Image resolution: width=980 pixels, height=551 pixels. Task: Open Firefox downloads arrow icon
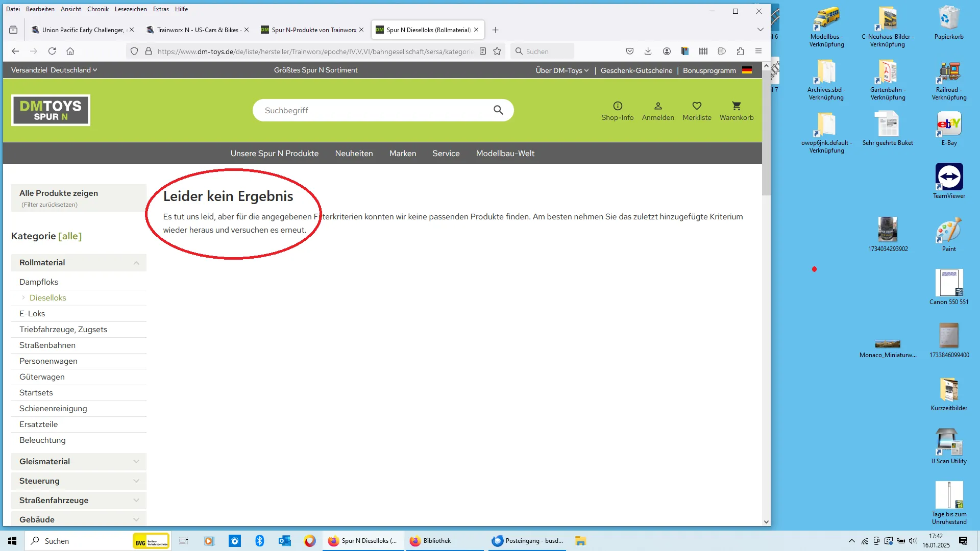648,51
